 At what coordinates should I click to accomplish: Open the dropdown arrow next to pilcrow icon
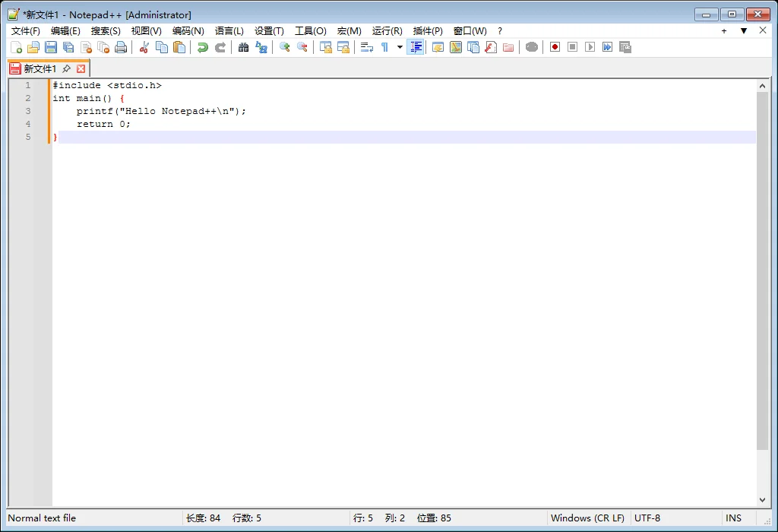point(400,47)
